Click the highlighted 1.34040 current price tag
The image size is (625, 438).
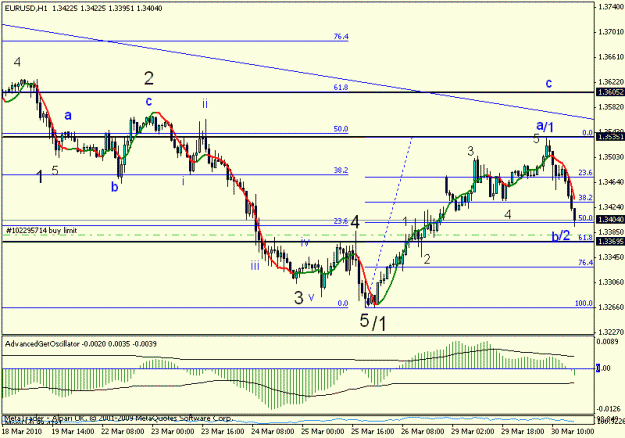[609, 219]
